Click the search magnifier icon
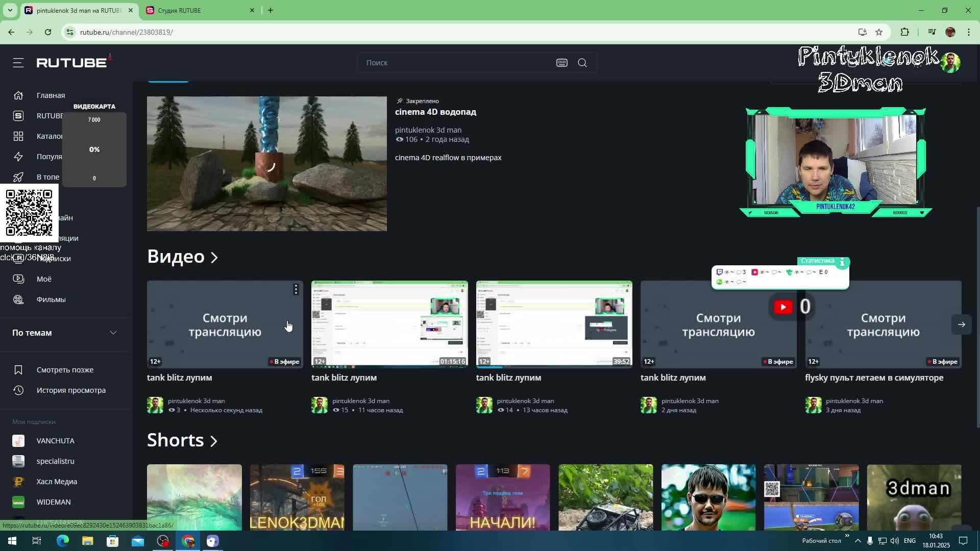 [x=582, y=63]
